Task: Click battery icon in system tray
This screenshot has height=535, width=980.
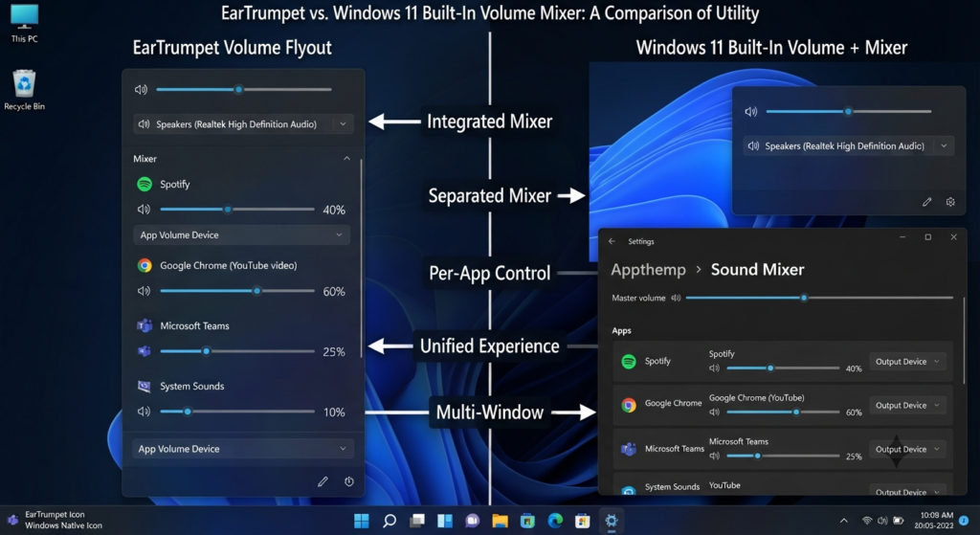Action: point(899,521)
